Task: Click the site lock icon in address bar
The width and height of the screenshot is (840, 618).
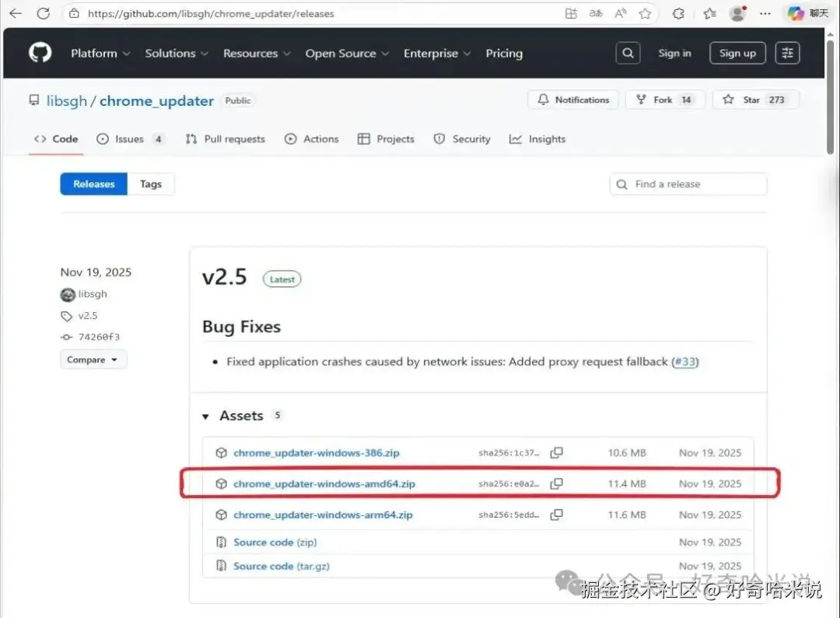Action: 74,13
